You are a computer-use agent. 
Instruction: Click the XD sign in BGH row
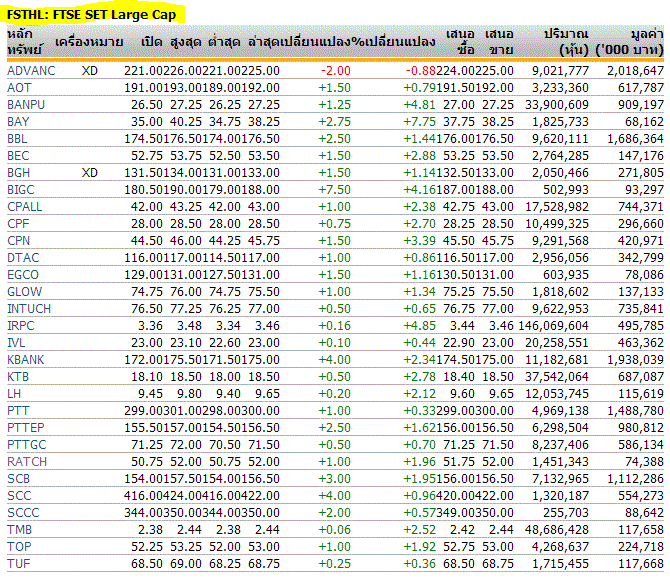tap(90, 173)
